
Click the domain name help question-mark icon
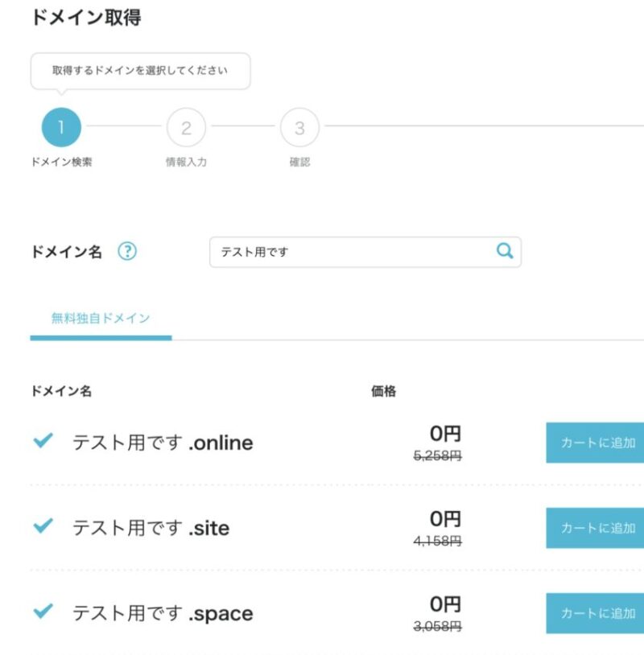tap(127, 251)
